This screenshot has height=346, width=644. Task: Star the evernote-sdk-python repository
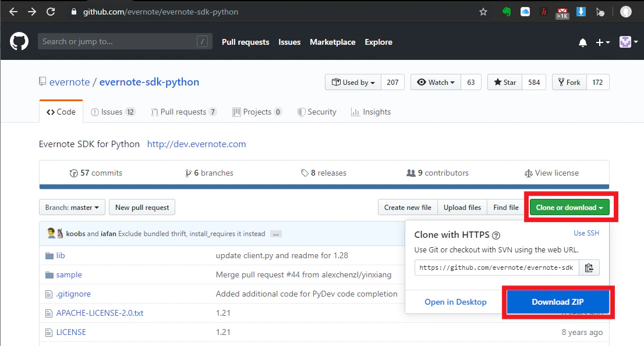pos(505,82)
